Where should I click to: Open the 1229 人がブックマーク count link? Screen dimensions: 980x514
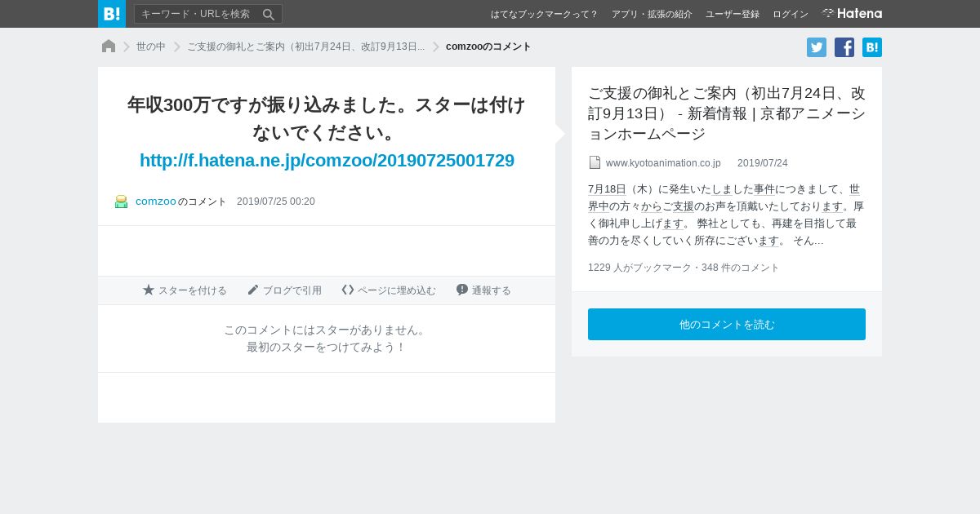[639, 268]
